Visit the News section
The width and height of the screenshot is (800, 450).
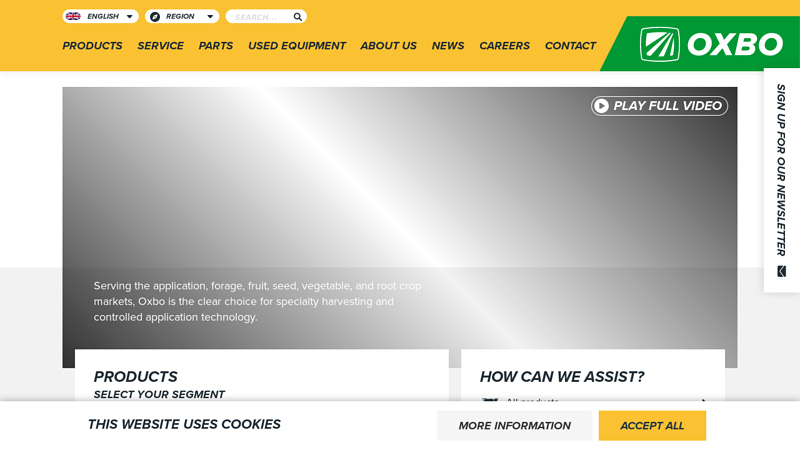pyautogui.click(x=448, y=46)
